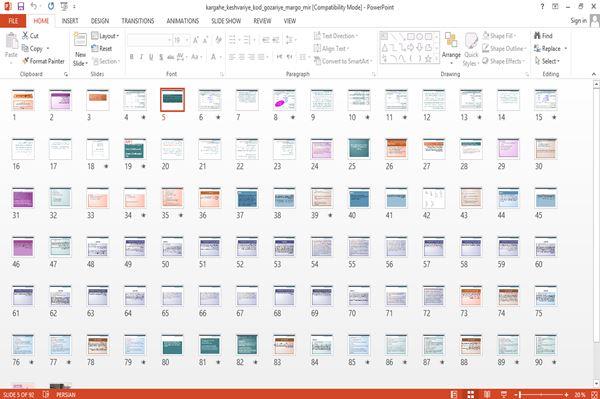Open the Shape Outline dropdown

pos(504,49)
